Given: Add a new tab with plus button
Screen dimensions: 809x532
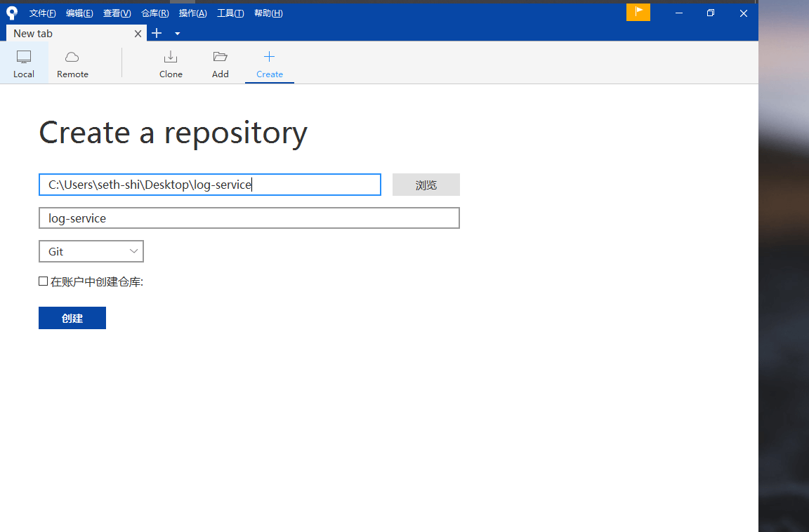Looking at the screenshot, I should (x=157, y=34).
